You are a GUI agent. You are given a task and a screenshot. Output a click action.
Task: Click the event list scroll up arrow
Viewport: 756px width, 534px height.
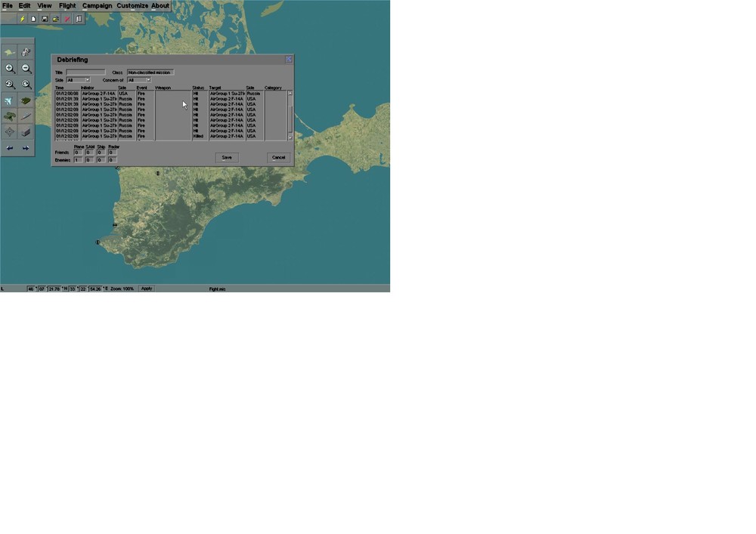(x=290, y=94)
